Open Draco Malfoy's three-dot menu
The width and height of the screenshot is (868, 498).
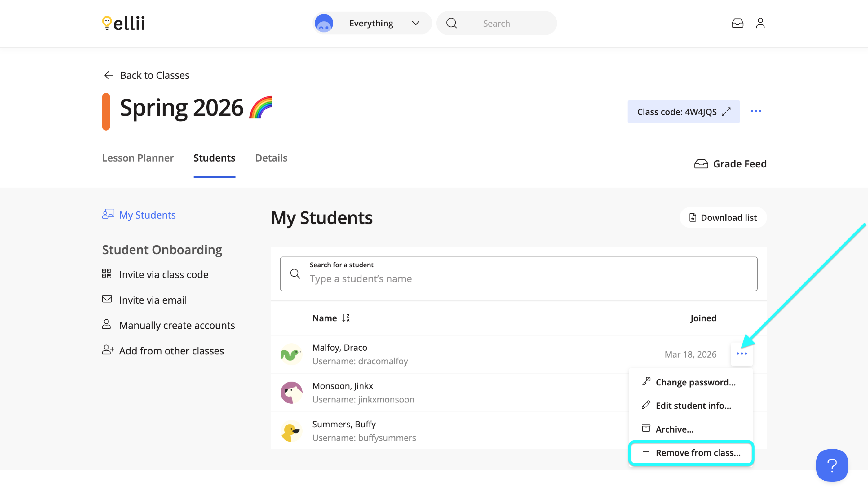point(742,354)
